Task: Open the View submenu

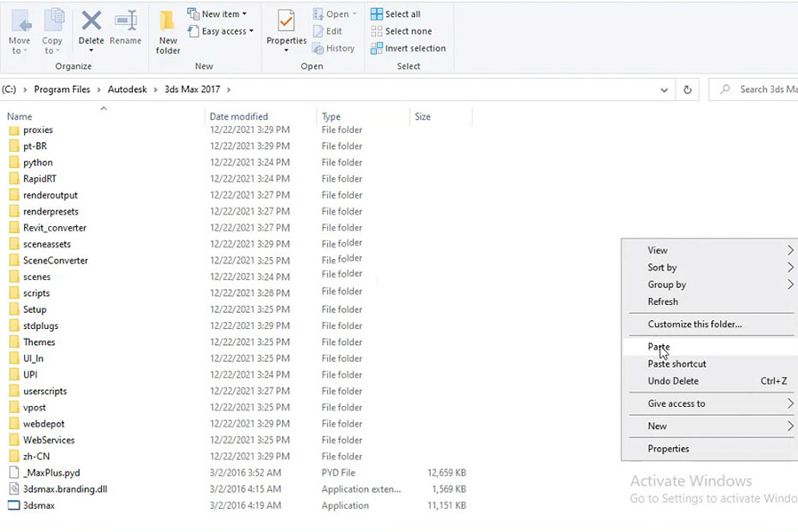Action: point(710,250)
